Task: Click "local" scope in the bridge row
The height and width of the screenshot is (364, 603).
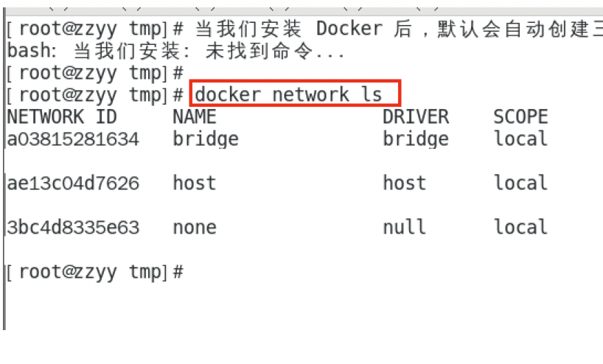Action: [520, 139]
